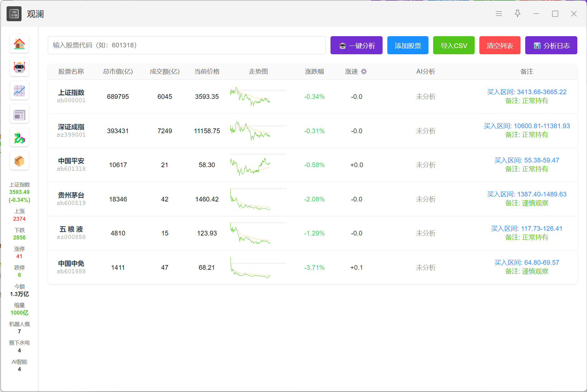587x392 pixels.
Task: Sort by 股票名称 column header
Action: (x=71, y=71)
